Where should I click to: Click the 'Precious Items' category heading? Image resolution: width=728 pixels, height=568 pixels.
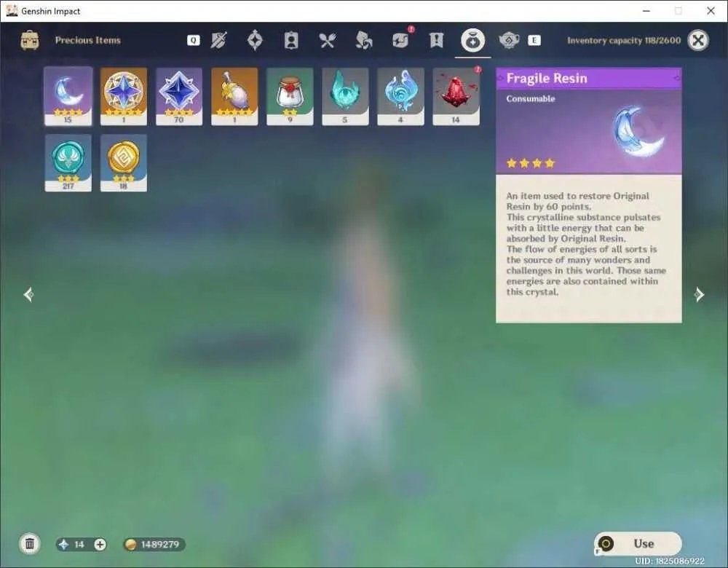88,40
